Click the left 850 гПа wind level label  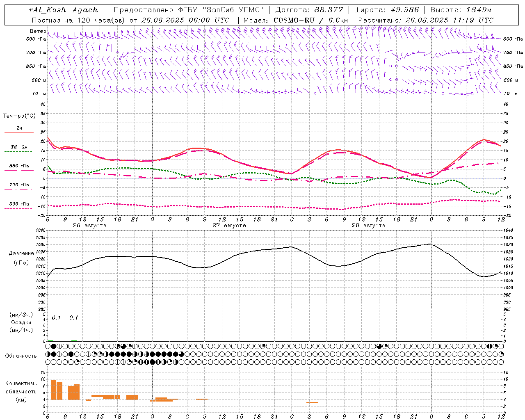(x=36, y=66)
